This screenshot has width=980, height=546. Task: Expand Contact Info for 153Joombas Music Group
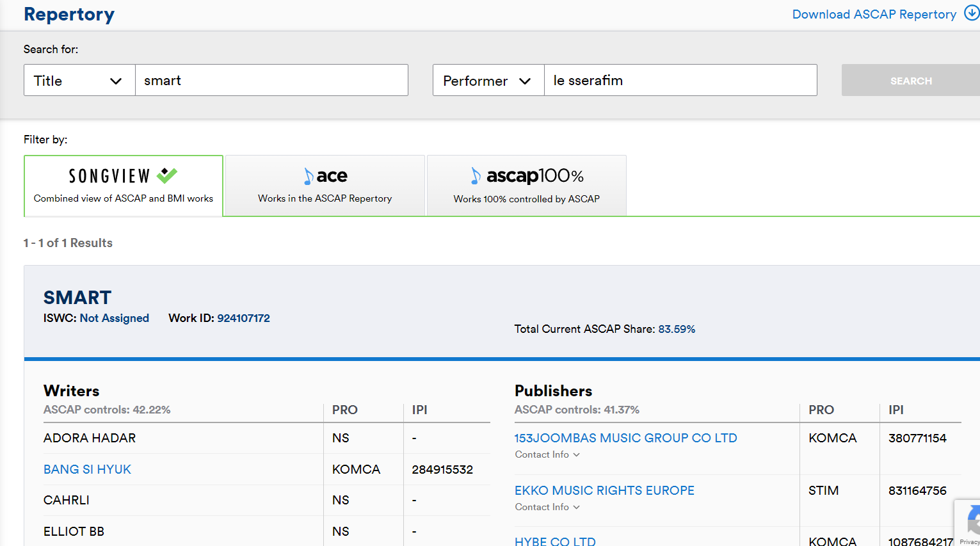[547, 454]
